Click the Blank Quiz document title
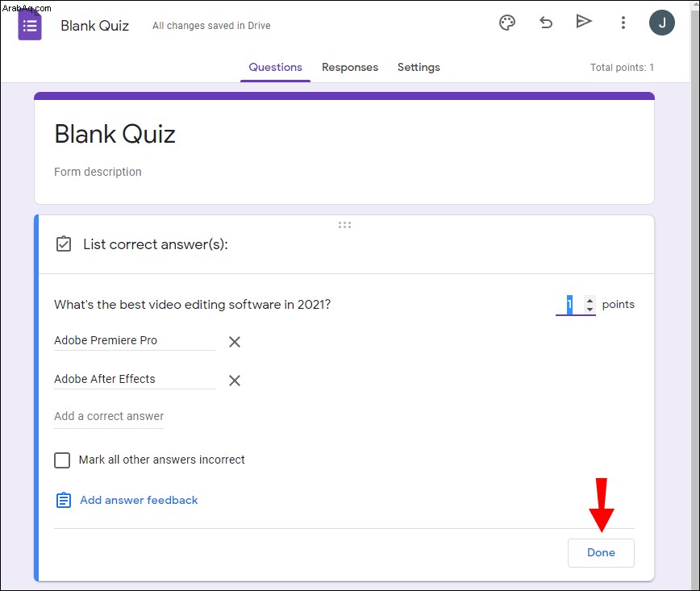This screenshot has width=700, height=591. click(94, 26)
